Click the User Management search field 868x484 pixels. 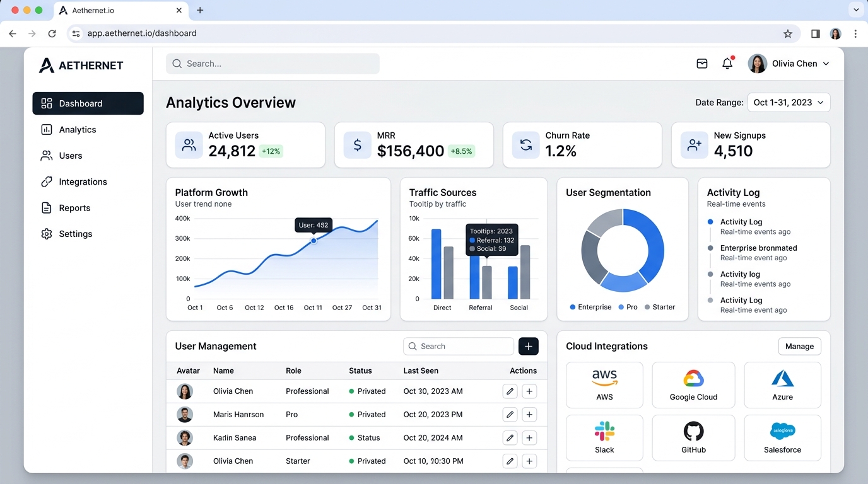coord(459,346)
